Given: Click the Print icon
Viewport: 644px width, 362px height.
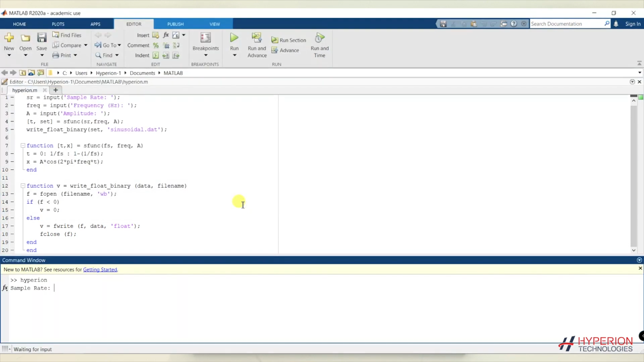Looking at the screenshot, I should click(x=56, y=55).
